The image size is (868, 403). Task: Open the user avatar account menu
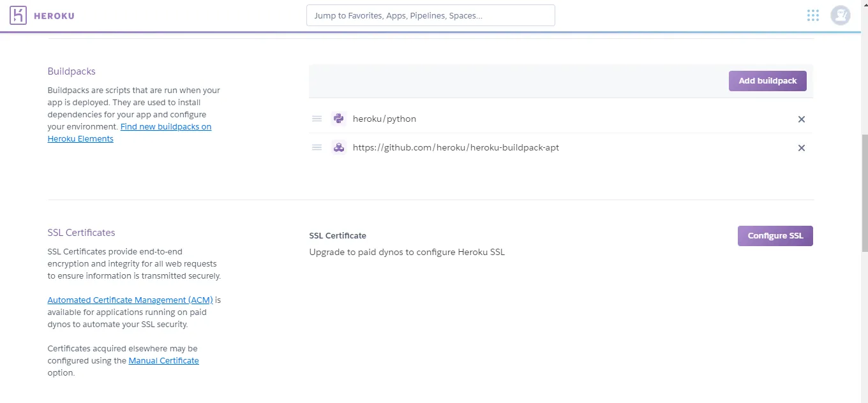(840, 15)
